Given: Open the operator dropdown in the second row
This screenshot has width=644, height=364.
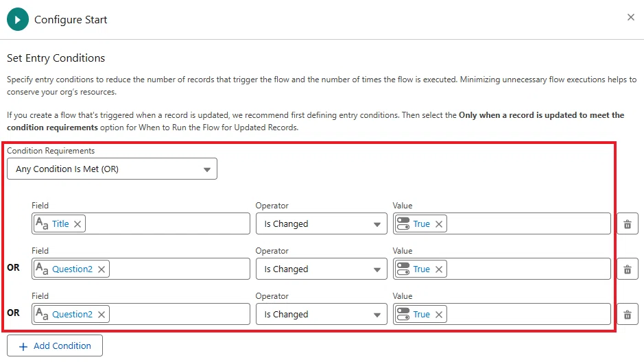Looking at the screenshot, I should tap(321, 269).
